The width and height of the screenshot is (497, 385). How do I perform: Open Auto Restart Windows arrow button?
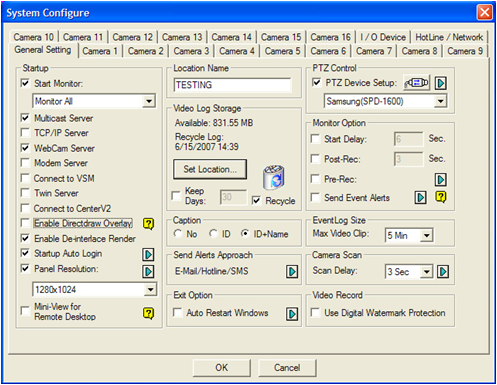click(x=292, y=314)
